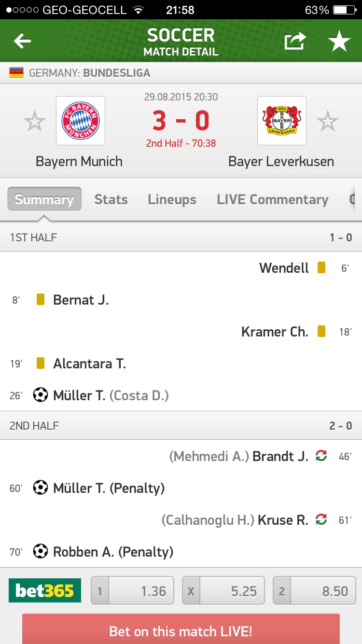Tap the Germany: Bundesliga league link
Image resolution: width=362 pixels, height=644 pixels.
click(89, 73)
